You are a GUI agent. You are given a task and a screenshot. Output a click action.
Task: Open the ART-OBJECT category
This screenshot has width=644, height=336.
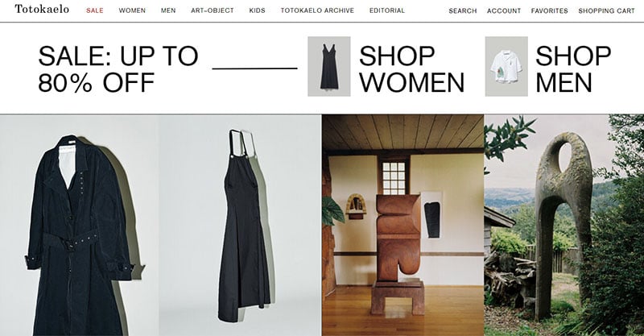[x=213, y=10]
